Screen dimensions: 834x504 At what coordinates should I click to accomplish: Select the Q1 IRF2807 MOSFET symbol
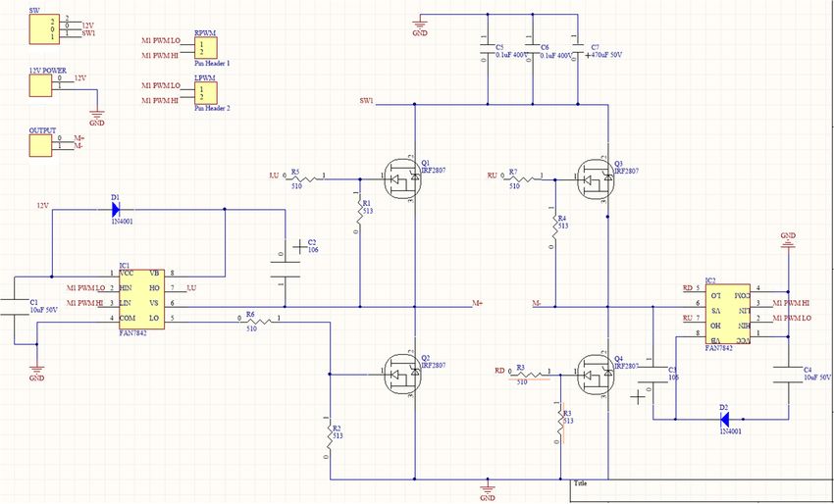(x=404, y=179)
